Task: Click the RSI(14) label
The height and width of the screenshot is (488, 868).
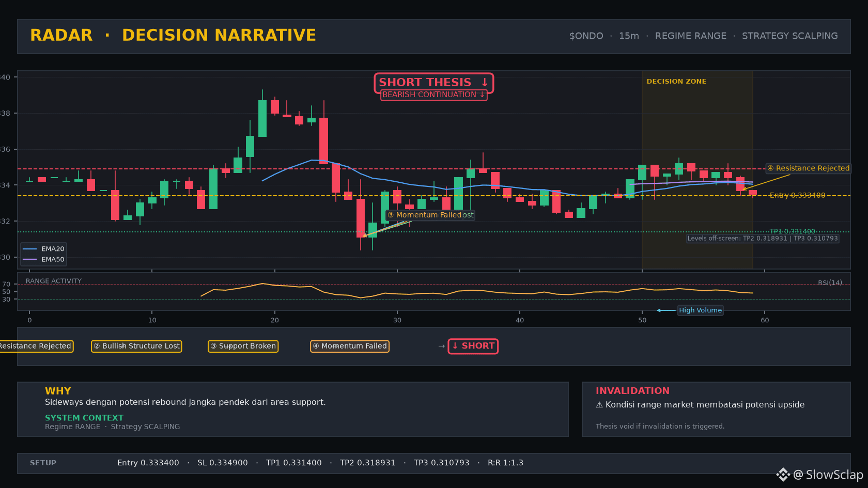Action: (x=830, y=283)
